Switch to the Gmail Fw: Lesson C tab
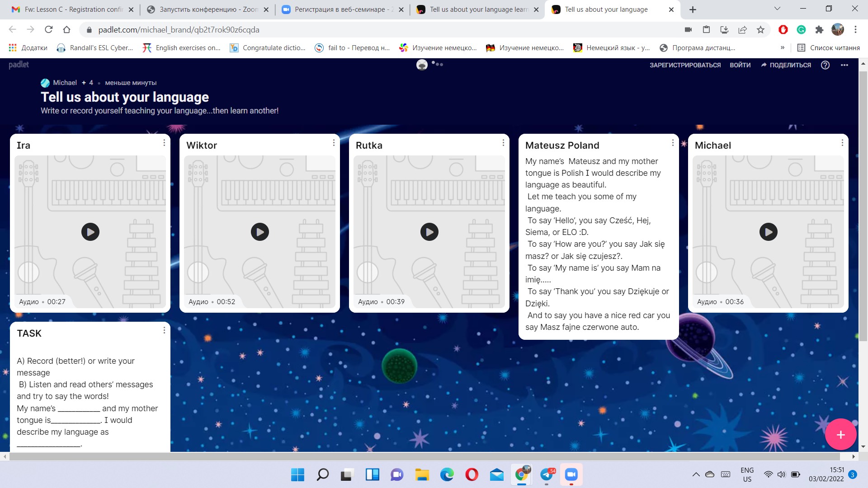 click(72, 9)
